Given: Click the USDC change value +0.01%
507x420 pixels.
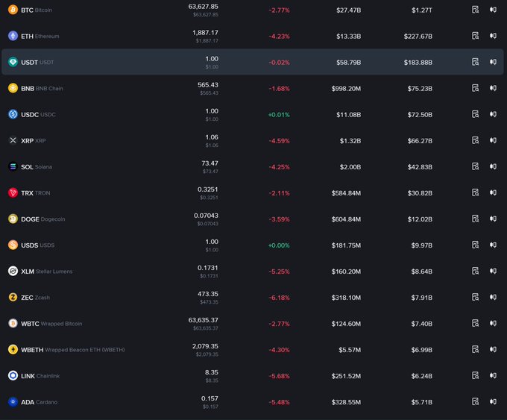Looking at the screenshot, I should [x=279, y=115].
